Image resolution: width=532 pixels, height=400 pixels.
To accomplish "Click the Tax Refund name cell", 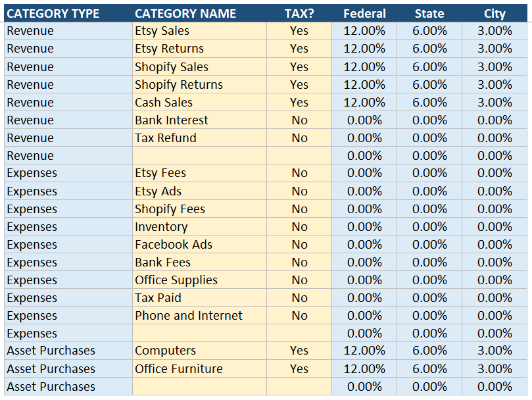I will pyautogui.click(x=199, y=137).
